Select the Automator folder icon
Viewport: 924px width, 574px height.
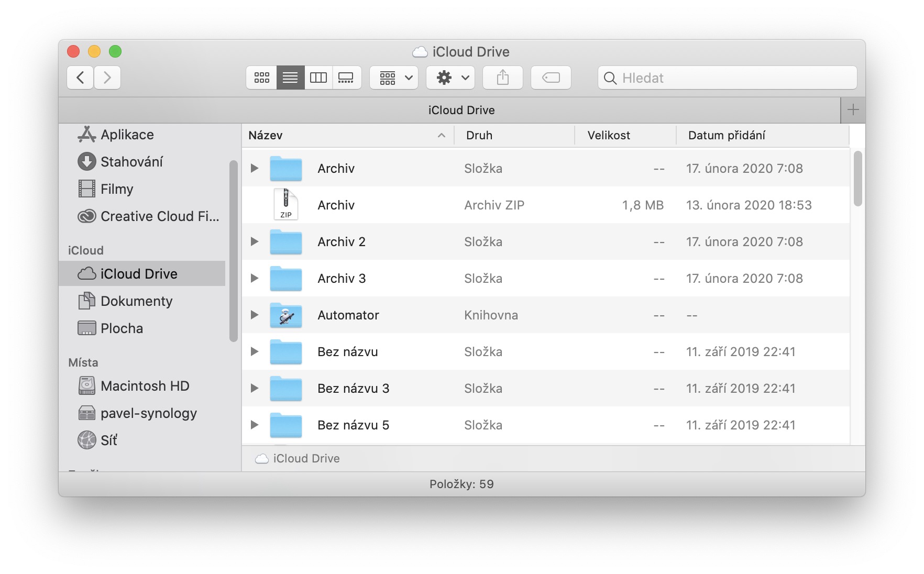(286, 315)
